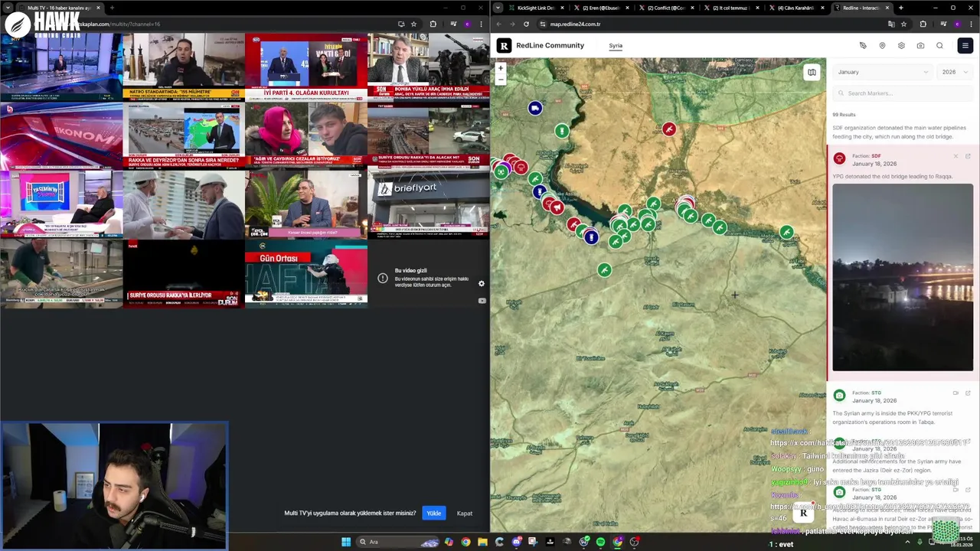Screen dimensions: 980x551
Task: Open the draw/tag tool in RedLine header
Action: [863, 46]
